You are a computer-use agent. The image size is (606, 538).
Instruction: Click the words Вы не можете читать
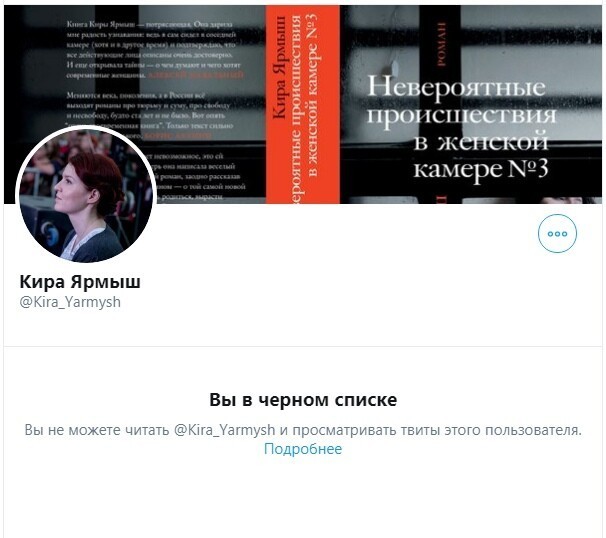97,430
